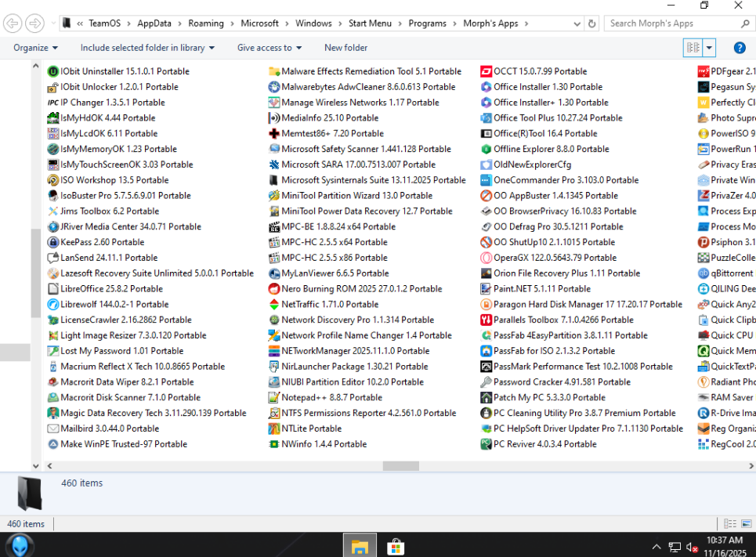The height and width of the screenshot is (557, 756).
Task: Select the Office Tool Plus 10.27.24 icon
Action: (486, 118)
